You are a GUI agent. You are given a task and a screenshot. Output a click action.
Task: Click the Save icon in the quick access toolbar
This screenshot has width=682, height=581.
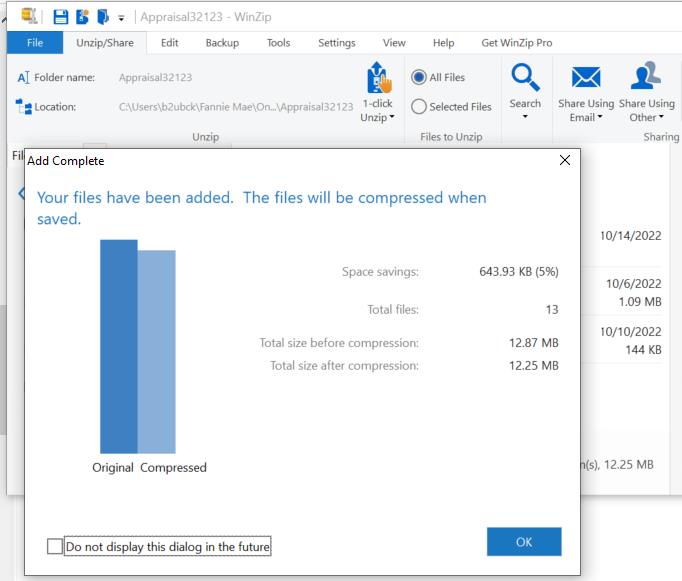tap(60, 17)
